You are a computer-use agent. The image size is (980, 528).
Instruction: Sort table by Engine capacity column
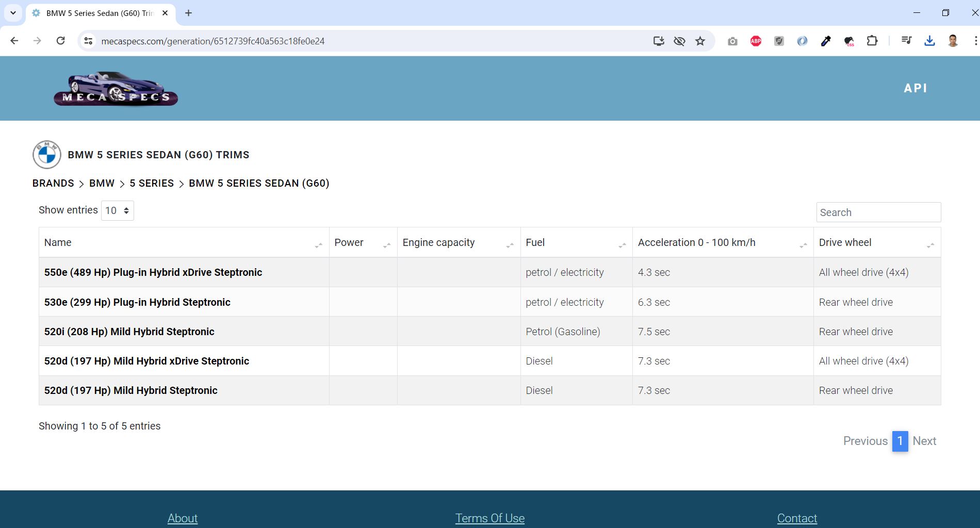459,242
